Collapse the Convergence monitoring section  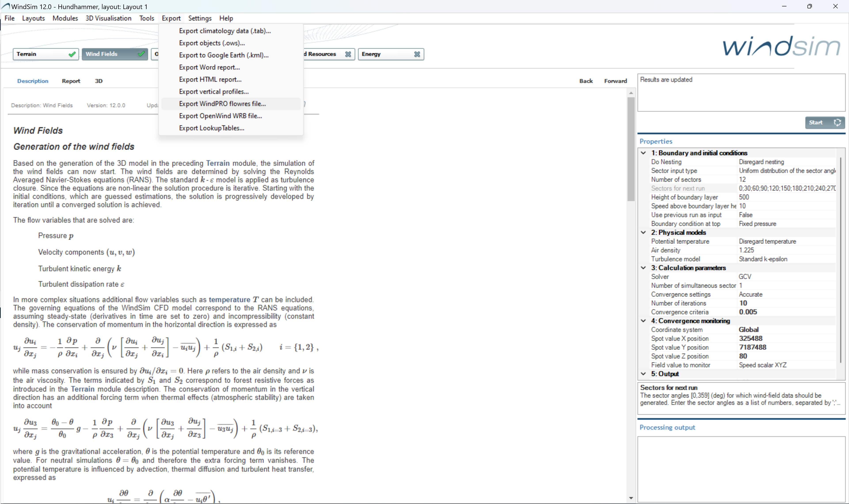(x=643, y=321)
